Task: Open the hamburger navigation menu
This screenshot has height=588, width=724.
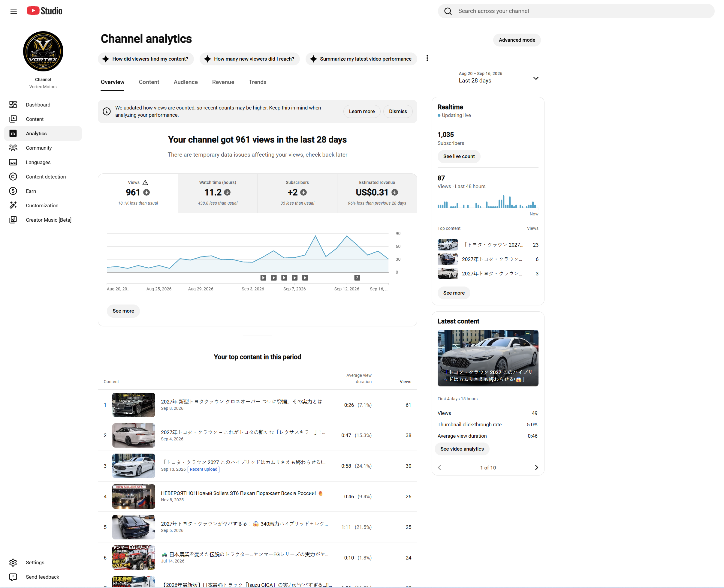Action: click(14, 11)
